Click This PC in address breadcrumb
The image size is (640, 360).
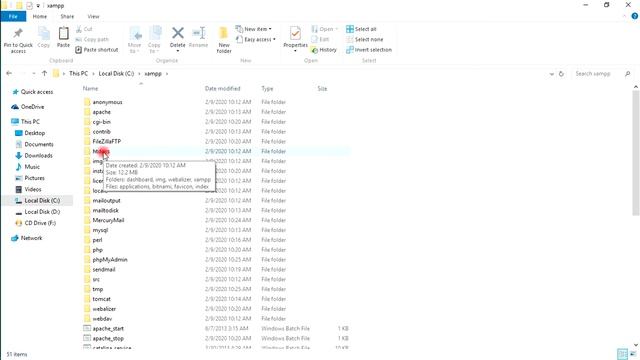click(78, 73)
